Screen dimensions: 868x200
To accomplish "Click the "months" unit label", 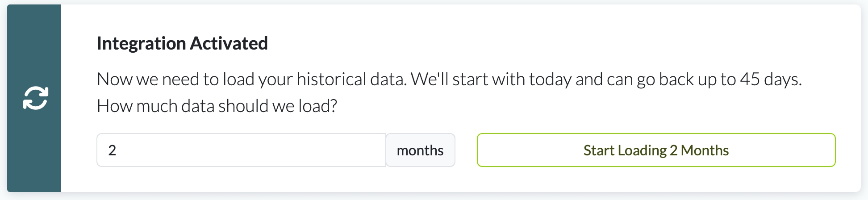I will coord(420,150).
